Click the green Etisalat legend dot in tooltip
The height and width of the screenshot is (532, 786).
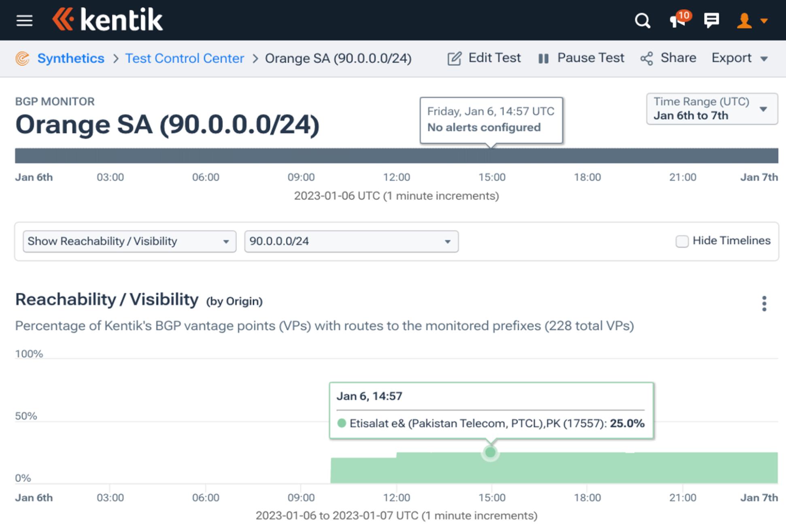click(342, 423)
